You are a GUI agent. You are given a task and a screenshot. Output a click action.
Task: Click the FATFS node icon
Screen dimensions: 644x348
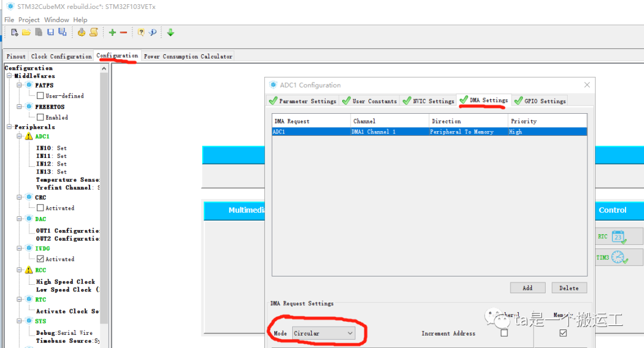(x=29, y=85)
